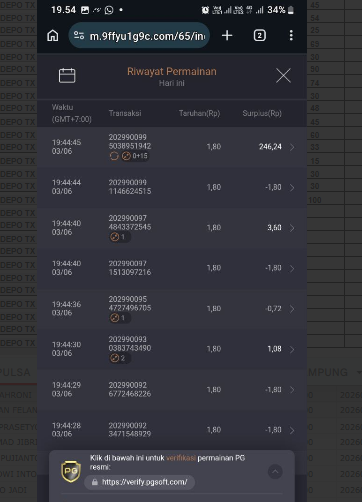The height and width of the screenshot is (502, 362).
Task: Click the Riwayat Permainan title
Action: click(172, 71)
